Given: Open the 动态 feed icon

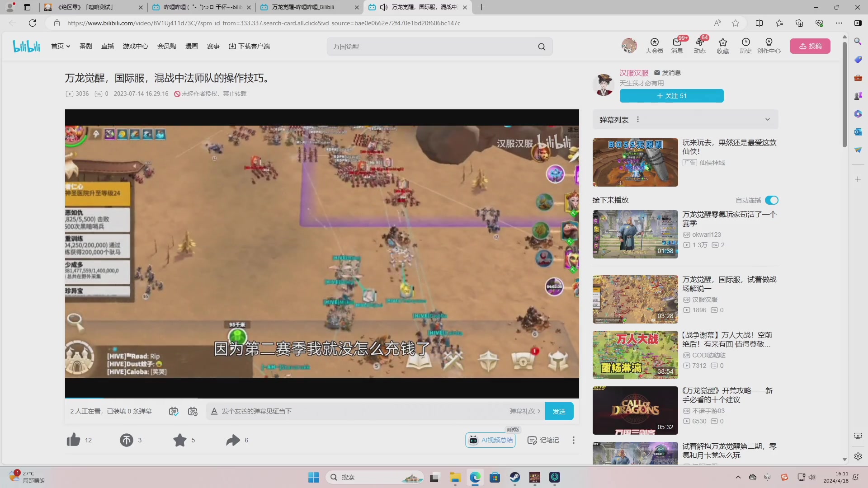Looking at the screenshot, I should pyautogui.click(x=700, y=46).
